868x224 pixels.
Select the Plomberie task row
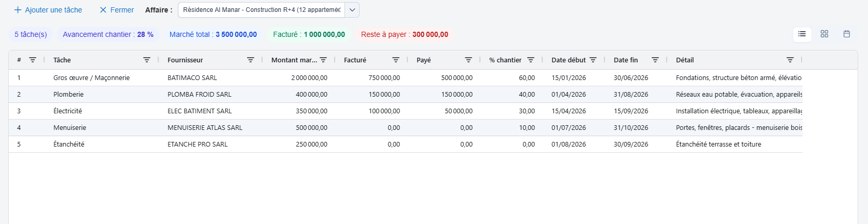coord(406,94)
